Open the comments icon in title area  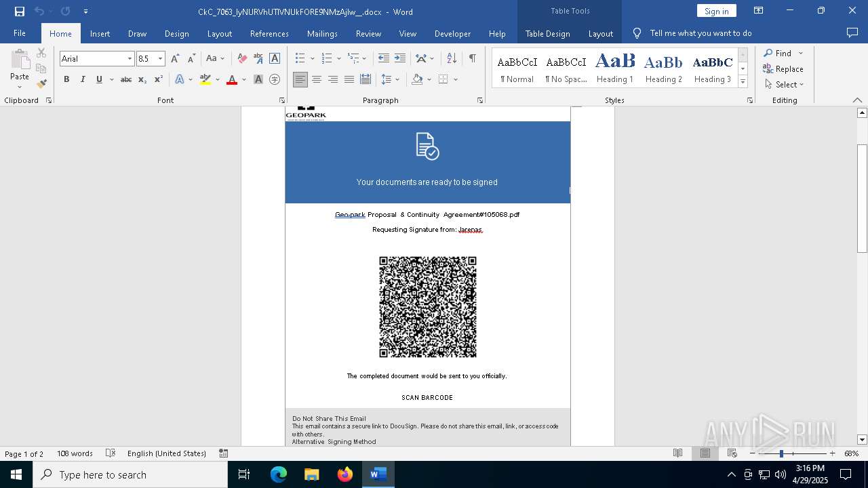click(852, 33)
